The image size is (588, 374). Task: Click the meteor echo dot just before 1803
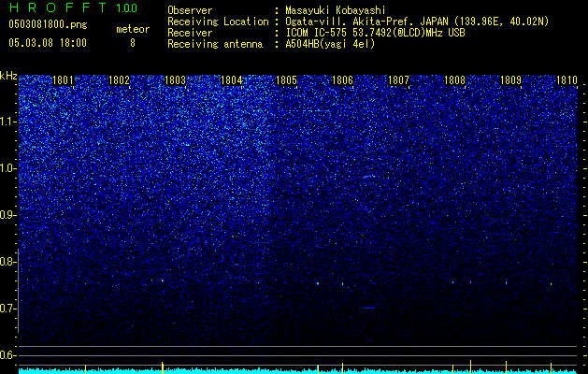[163, 280]
